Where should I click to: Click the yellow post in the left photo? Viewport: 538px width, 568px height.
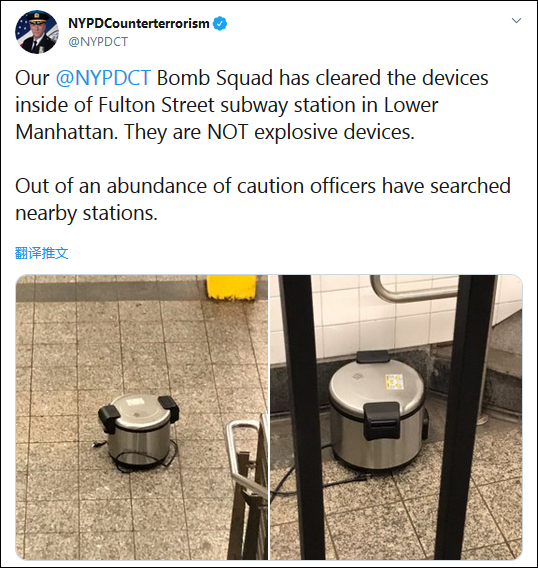[232, 287]
